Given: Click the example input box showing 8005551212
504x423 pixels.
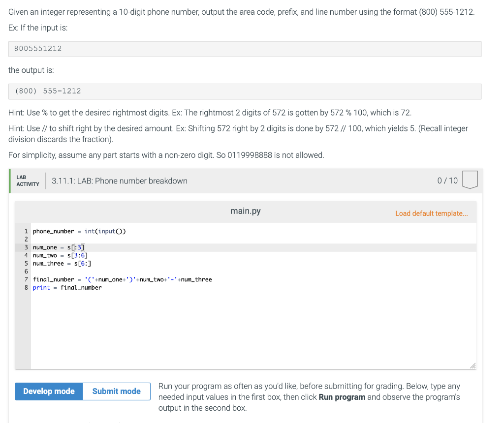Looking at the screenshot, I should tap(245, 49).
